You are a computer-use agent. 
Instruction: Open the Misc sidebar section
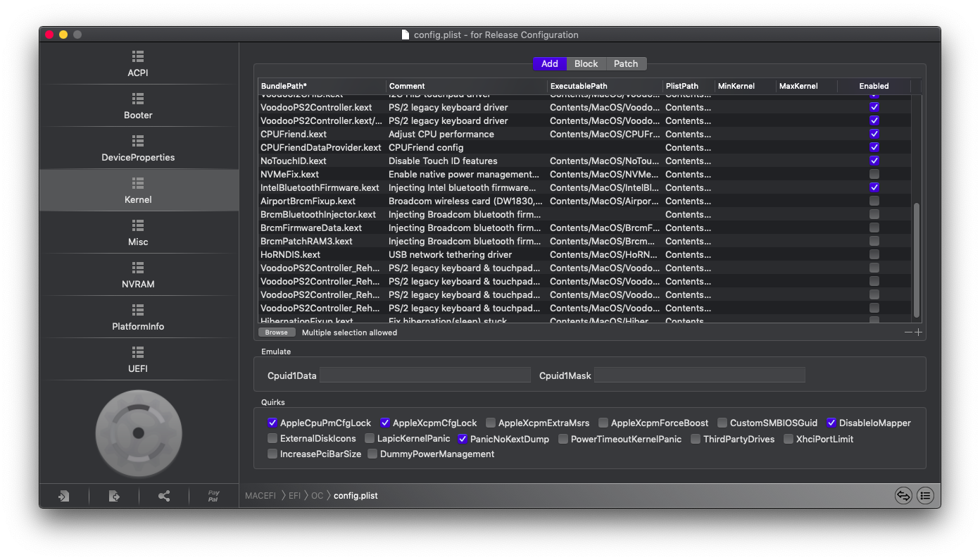(x=138, y=232)
